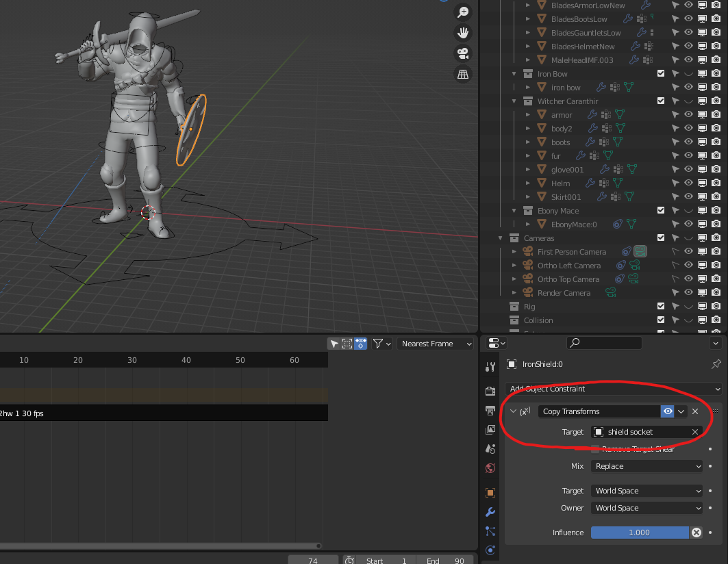Switch perspective/orthographic grid icon in viewport
Screen dimensions: 728x564
tap(463, 75)
